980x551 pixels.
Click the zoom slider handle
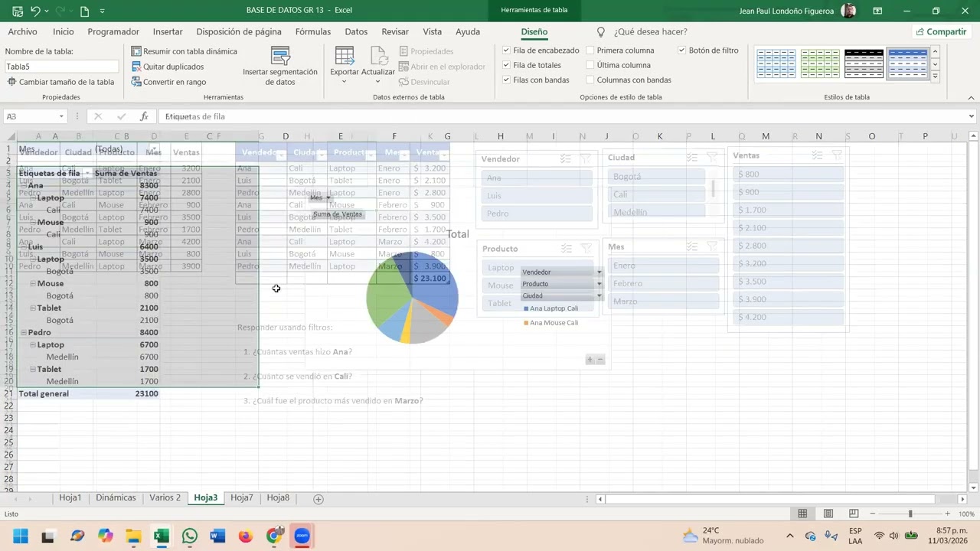click(x=910, y=514)
